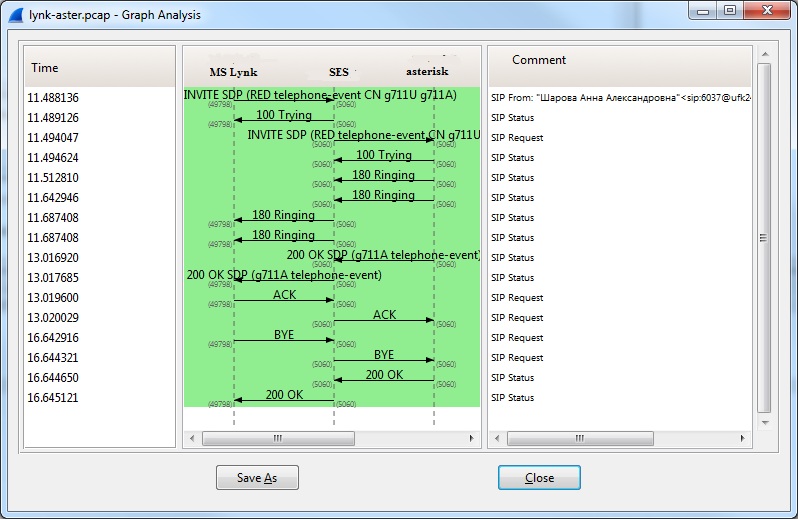Screen dimensions: 798x520
Task: Click the Comment column header
Action: [619, 66]
